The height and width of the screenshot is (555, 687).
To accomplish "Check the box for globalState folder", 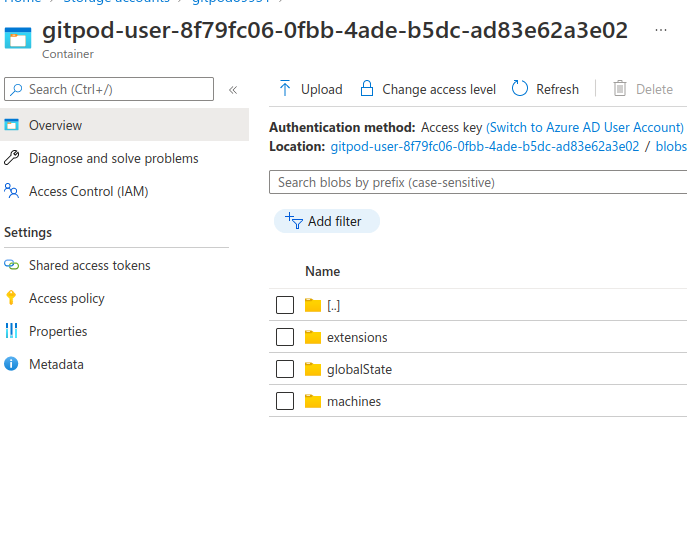I will click(x=285, y=369).
